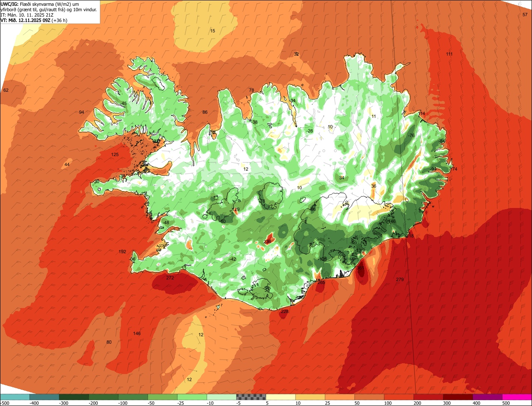Click the orange swatch between 50 and 100

coord(369,397)
